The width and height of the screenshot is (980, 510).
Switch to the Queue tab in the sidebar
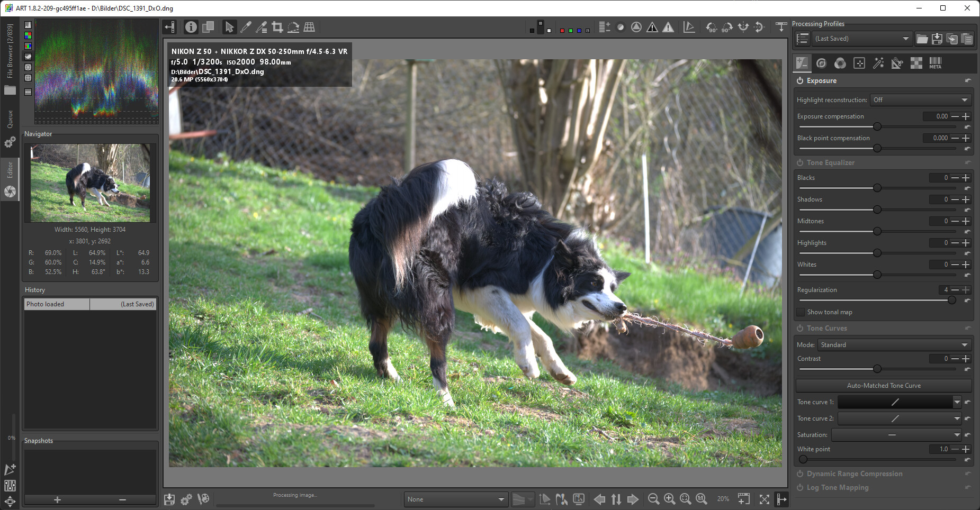[10, 119]
